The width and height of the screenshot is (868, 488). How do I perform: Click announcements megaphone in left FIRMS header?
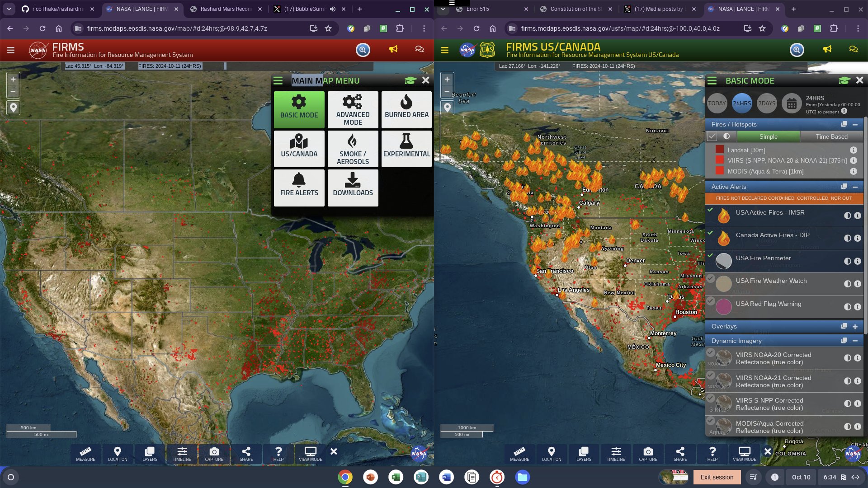coord(393,49)
